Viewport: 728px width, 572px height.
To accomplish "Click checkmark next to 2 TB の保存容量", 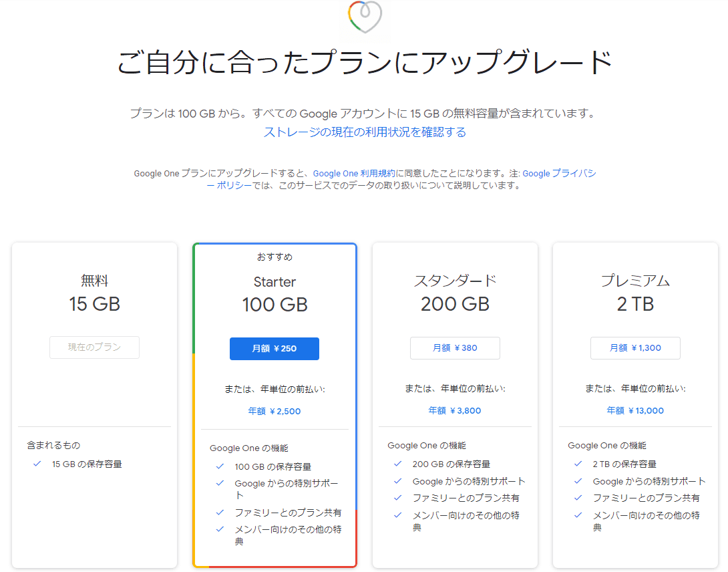I will click(578, 464).
